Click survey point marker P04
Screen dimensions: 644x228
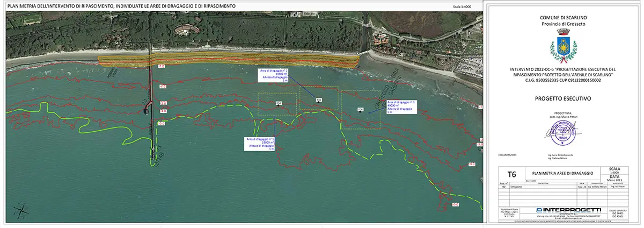coord(278,104)
